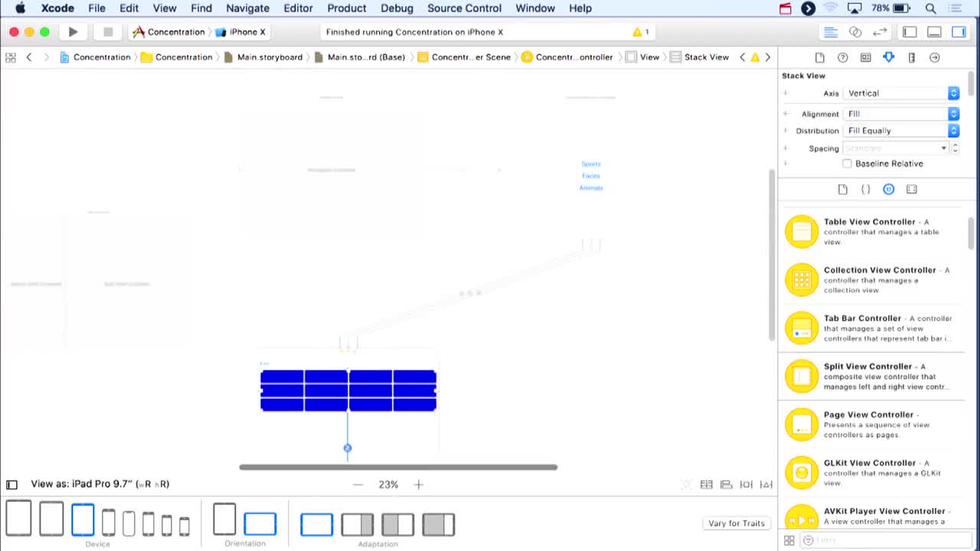The height and width of the screenshot is (551, 980).
Task: Run the Concentration scheme
Action: [73, 31]
